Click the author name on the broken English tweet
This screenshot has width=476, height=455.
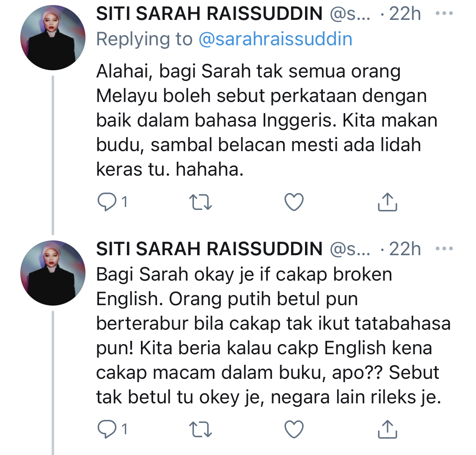click(209, 249)
